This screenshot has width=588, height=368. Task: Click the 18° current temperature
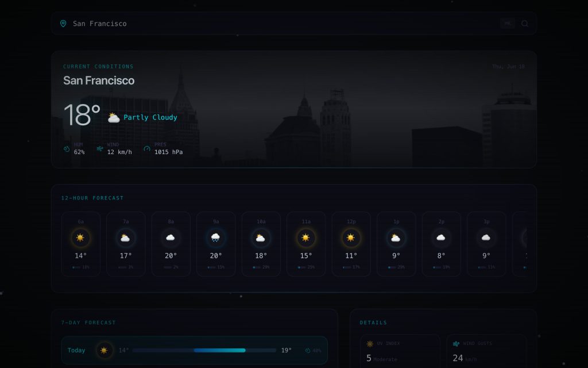coord(82,115)
